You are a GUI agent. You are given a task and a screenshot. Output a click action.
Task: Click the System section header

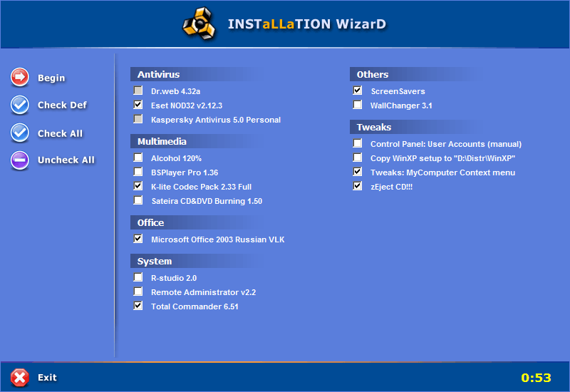198,261
